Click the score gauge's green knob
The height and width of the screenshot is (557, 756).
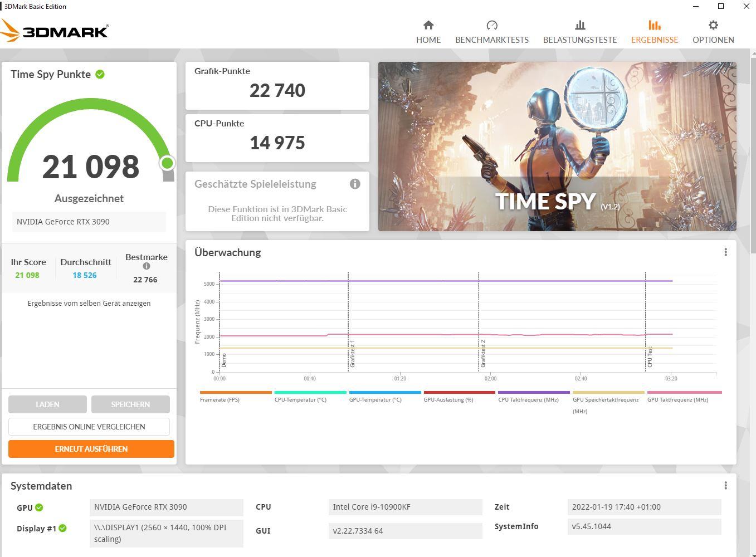(167, 163)
